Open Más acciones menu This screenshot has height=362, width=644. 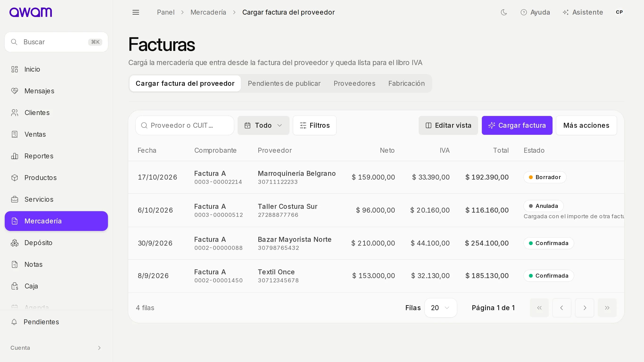pyautogui.click(x=586, y=126)
